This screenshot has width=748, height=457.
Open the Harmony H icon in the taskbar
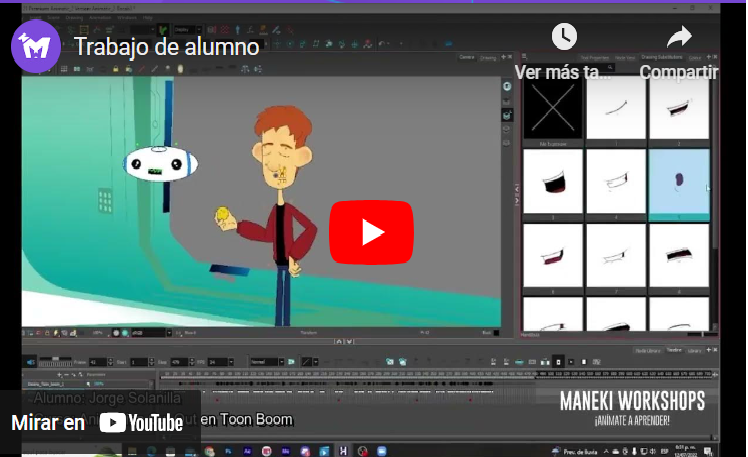click(343, 451)
